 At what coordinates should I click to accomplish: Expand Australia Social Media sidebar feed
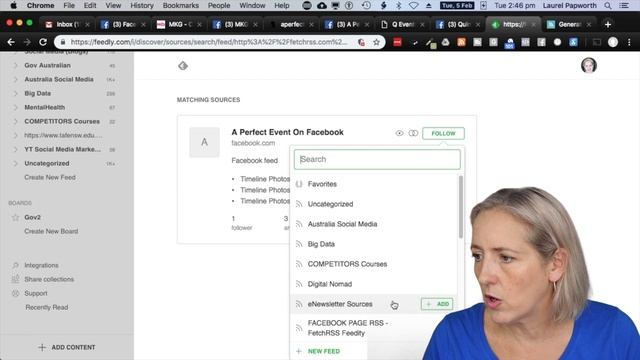[16, 79]
